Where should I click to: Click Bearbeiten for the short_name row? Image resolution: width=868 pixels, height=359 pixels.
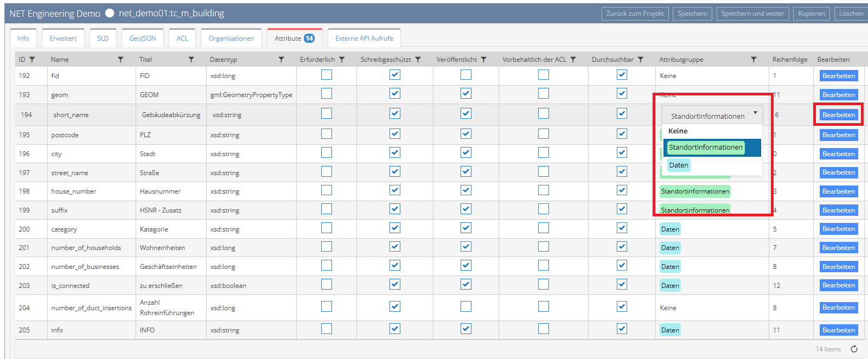[x=839, y=115]
